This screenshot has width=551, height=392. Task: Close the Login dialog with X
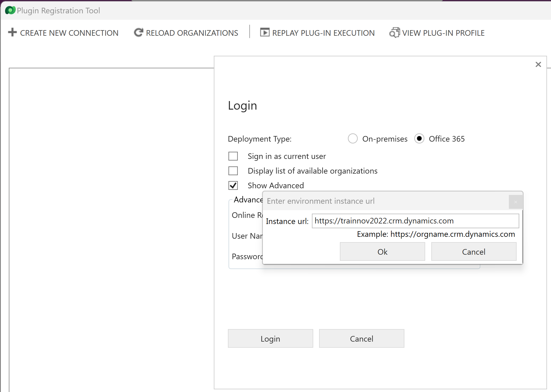click(x=538, y=65)
